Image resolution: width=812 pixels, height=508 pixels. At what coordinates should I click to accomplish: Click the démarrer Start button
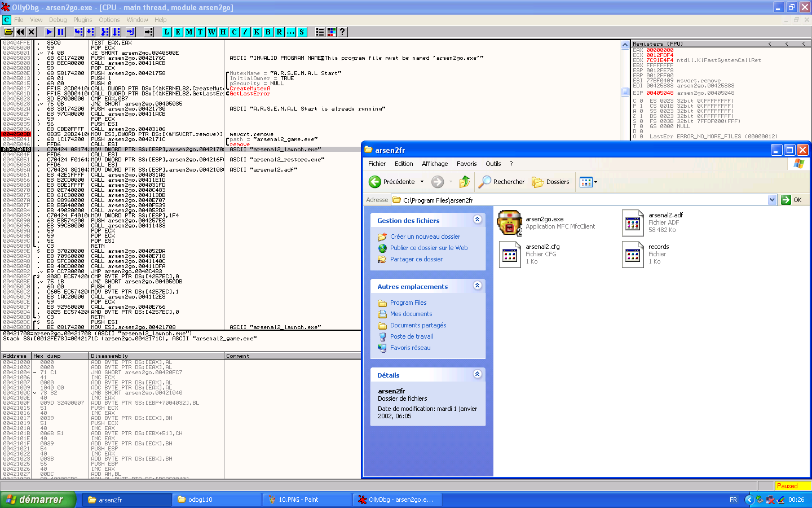pyautogui.click(x=38, y=500)
